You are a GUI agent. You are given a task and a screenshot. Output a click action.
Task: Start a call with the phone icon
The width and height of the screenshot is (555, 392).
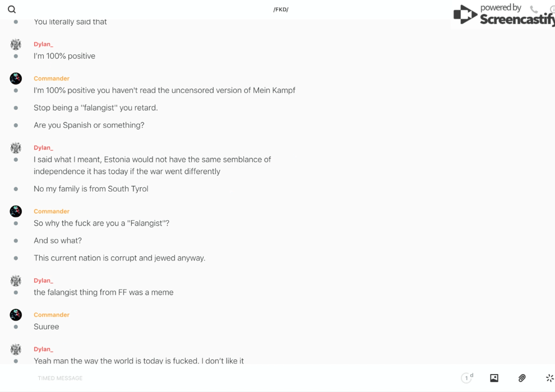[534, 10]
